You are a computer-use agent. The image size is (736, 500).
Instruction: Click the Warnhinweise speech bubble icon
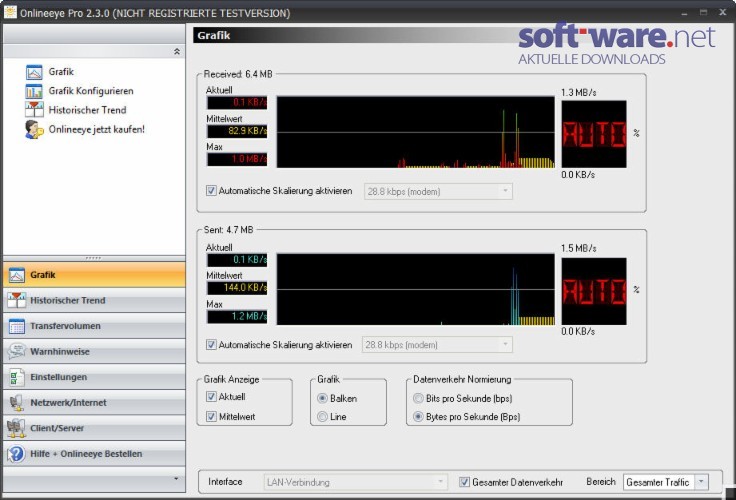[16, 352]
